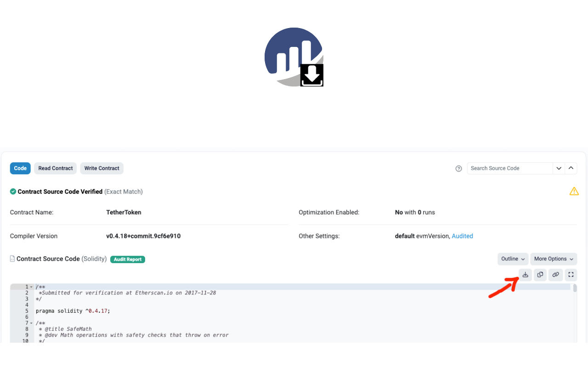Click the help question mark icon

(x=458, y=168)
